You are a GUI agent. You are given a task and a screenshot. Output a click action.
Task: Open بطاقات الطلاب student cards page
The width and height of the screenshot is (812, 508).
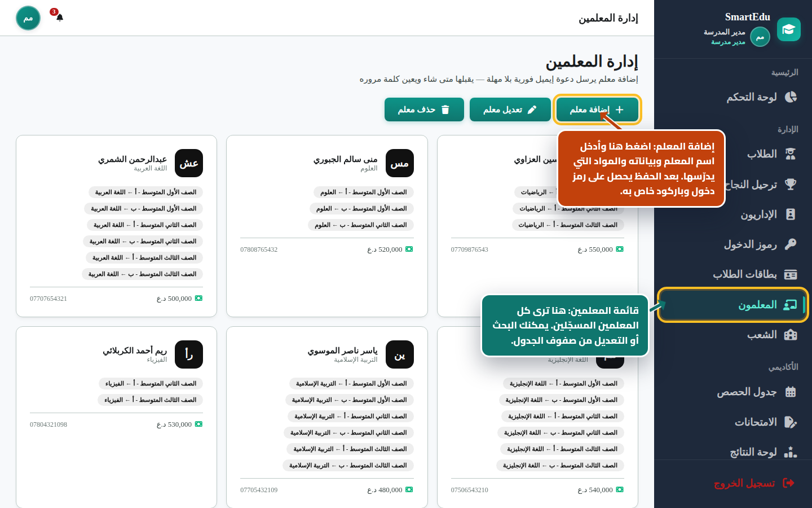pos(733,274)
